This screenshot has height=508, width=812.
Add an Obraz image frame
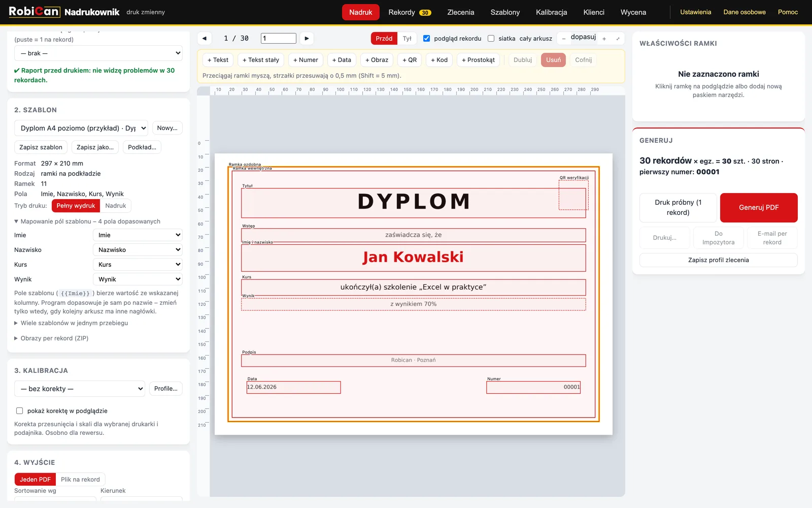[x=377, y=60]
